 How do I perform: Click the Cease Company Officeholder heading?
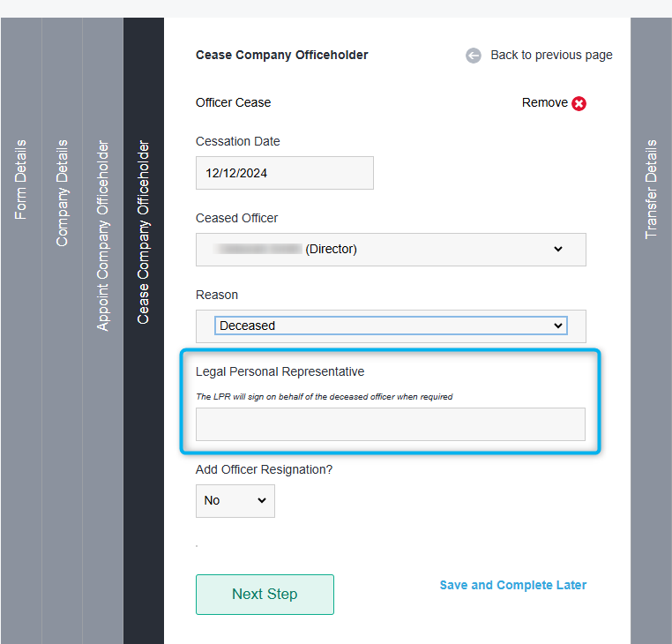(x=282, y=56)
